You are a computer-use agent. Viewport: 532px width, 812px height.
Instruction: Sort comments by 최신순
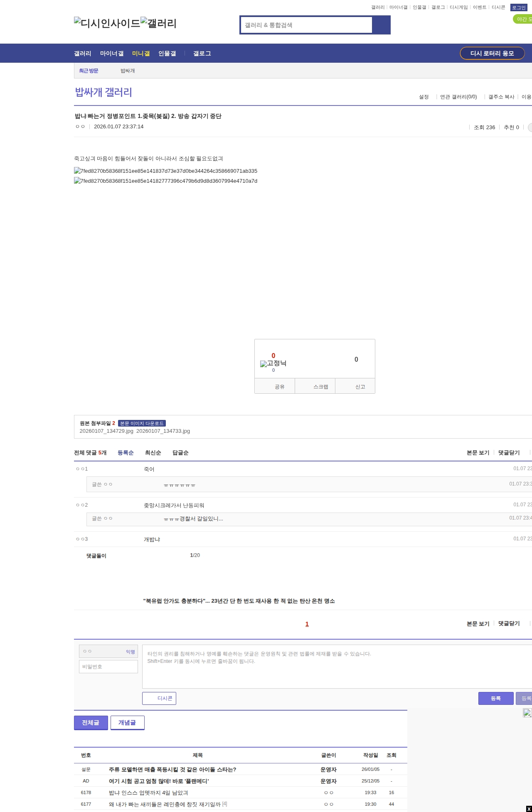pyautogui.click(x=153, y=453)
